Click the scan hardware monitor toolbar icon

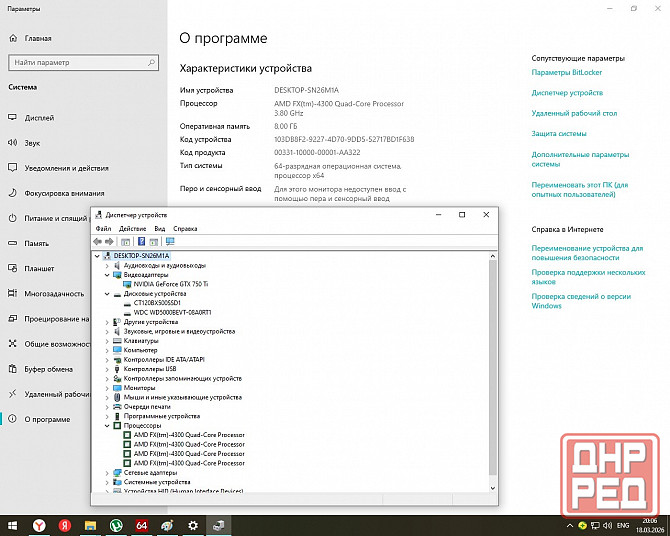[170, 241]
